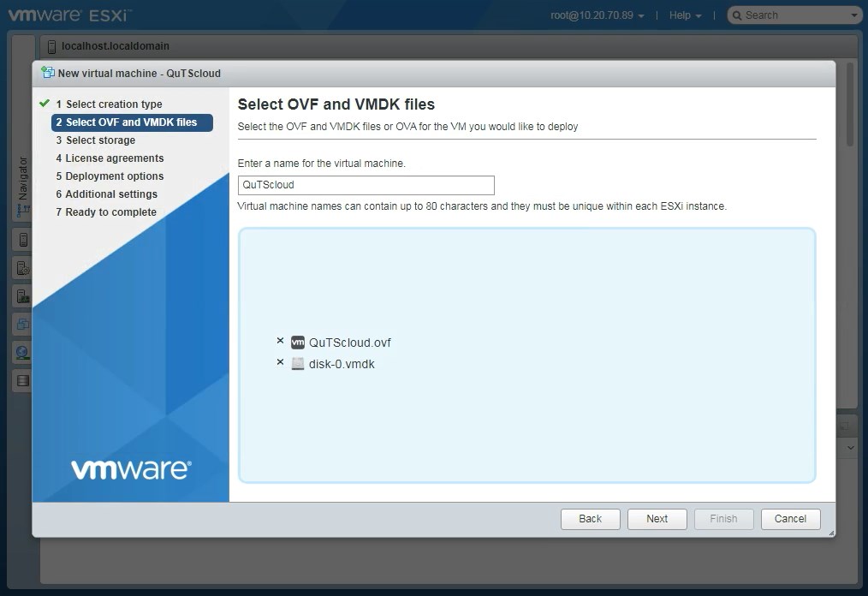This screenshot has width=868, height=596.
Task: Open the Manage icon in Navigator sidebar
Action: 23,268
